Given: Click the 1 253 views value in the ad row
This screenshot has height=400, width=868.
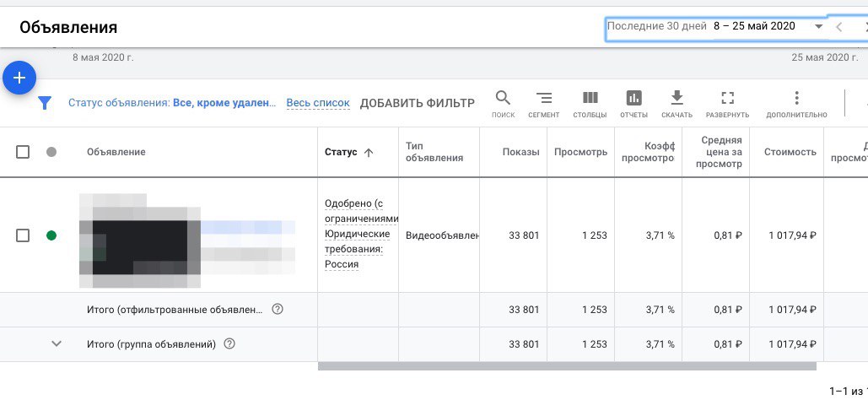Looking at the screenshot, I should (x=595, y=235).
